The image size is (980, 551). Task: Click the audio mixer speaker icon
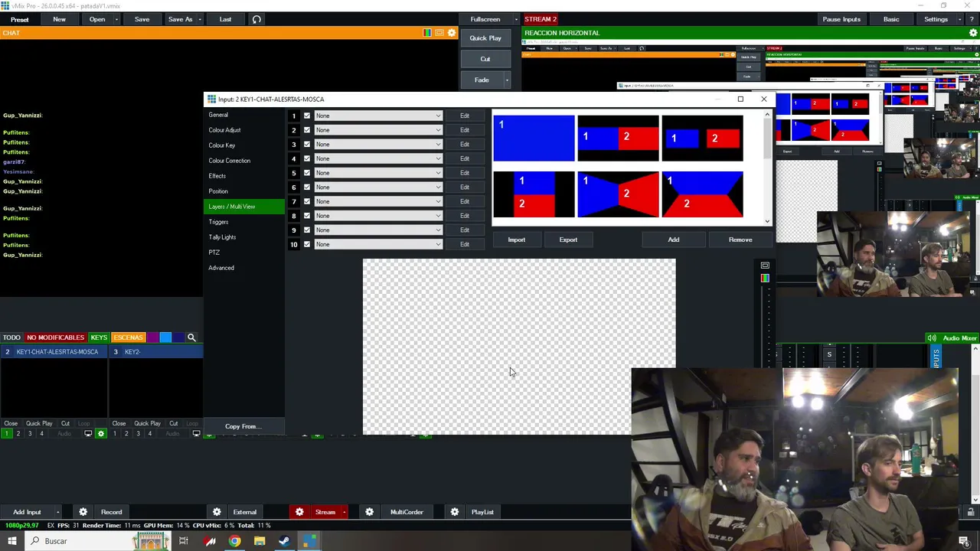(931, 338)
